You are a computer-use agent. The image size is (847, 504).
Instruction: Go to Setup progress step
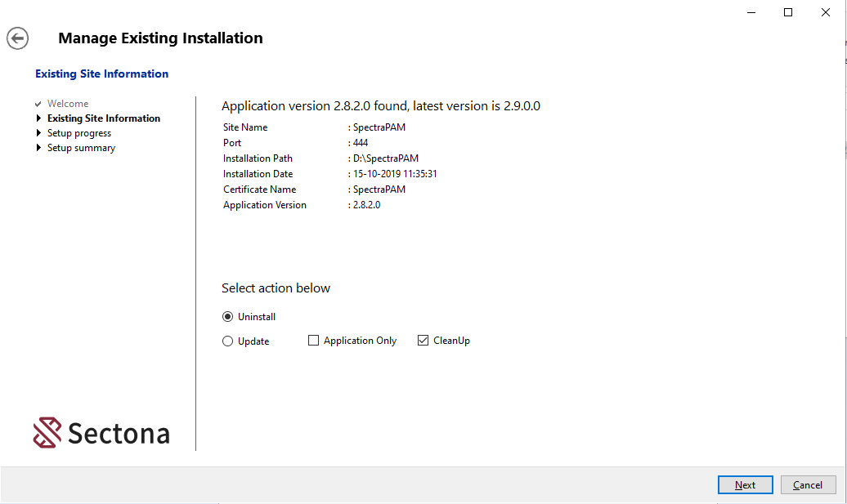click(79, 133)
